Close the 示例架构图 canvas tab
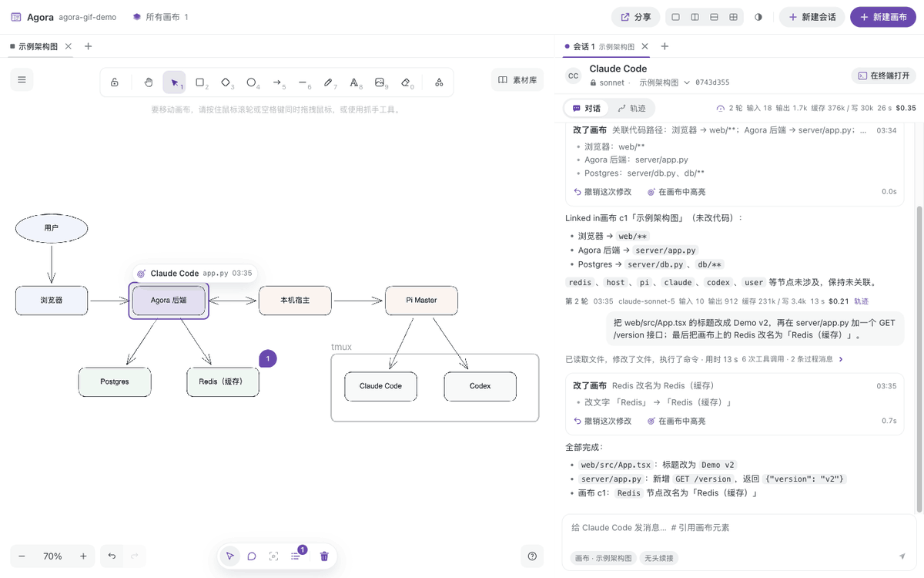The height and width of the screenshot is (578, 924). pyautogui.click(x=69, y=46)
